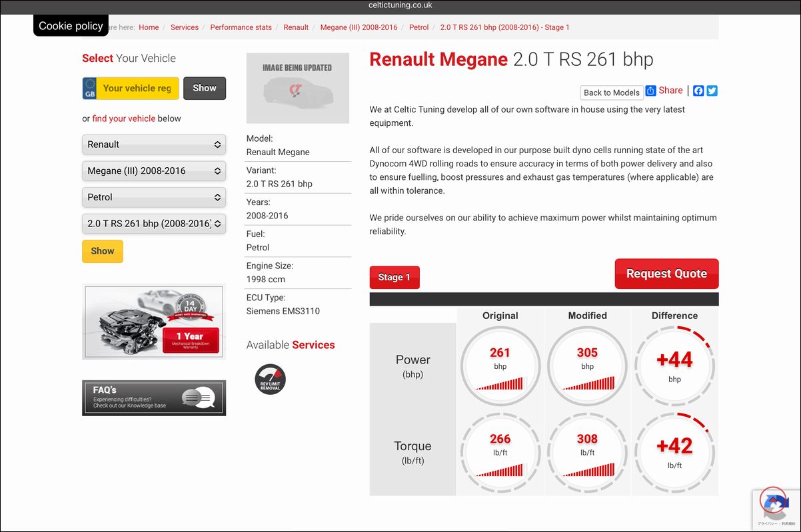This screenshot has width=801, height=532.
Task: Open Services in the breadcrumb
Action: [x=185, y=27]
